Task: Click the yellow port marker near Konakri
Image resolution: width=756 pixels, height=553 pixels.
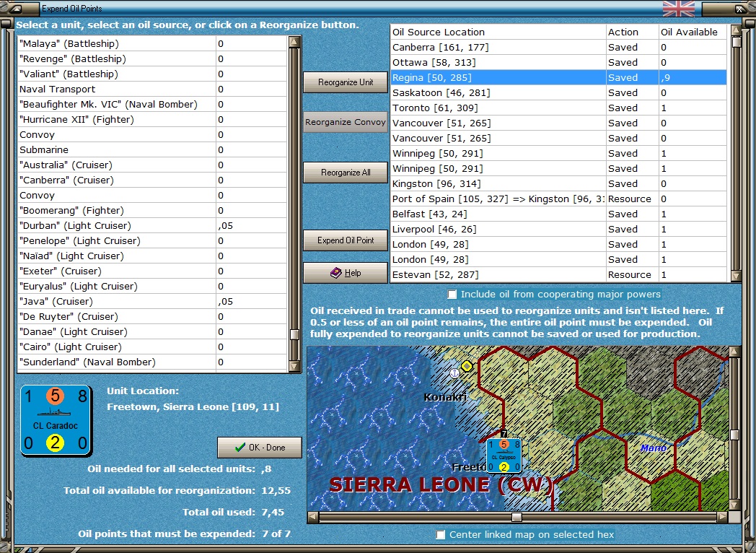Action: [466, 366]
